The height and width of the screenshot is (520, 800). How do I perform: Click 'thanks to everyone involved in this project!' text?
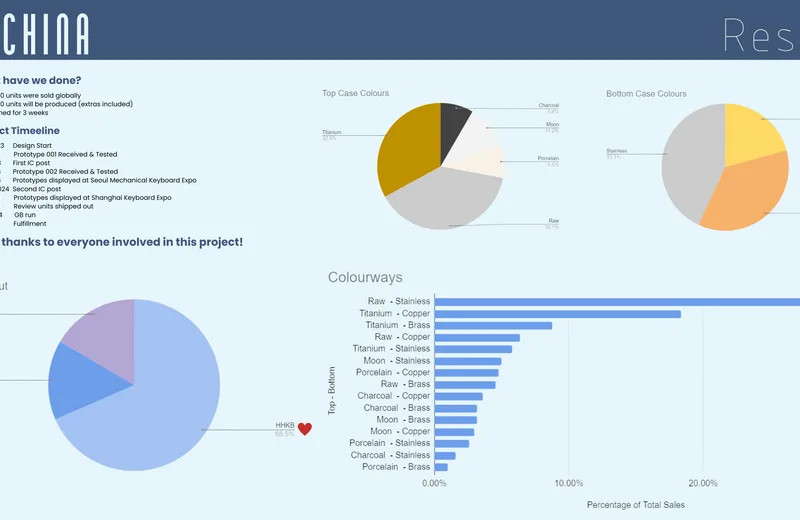[x=122, y=242]
